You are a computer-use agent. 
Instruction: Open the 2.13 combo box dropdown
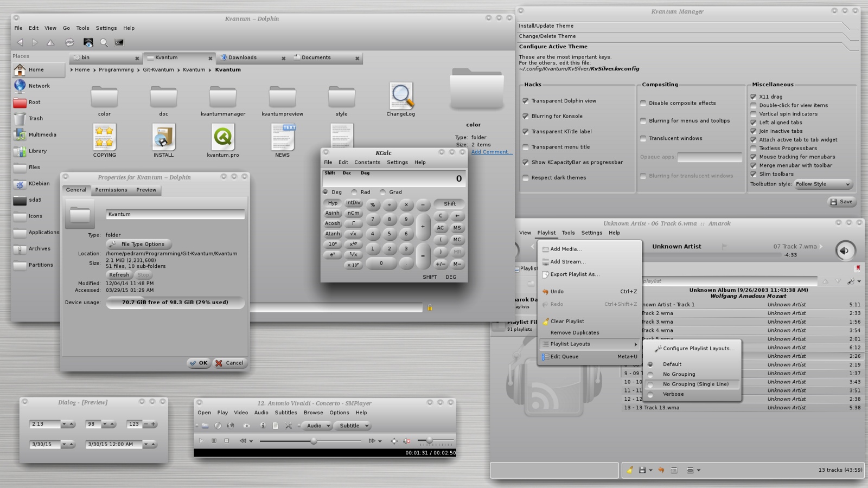(x=63, y=424)
